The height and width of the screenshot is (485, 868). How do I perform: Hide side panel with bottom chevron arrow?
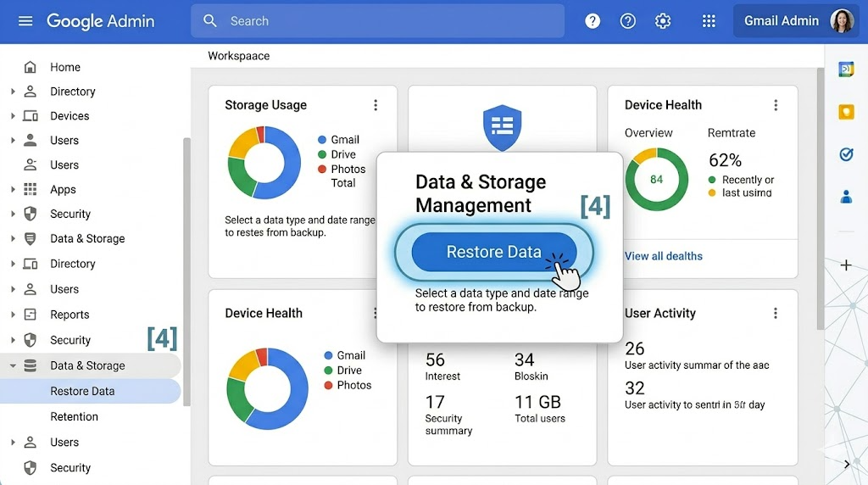pos(847,465)
